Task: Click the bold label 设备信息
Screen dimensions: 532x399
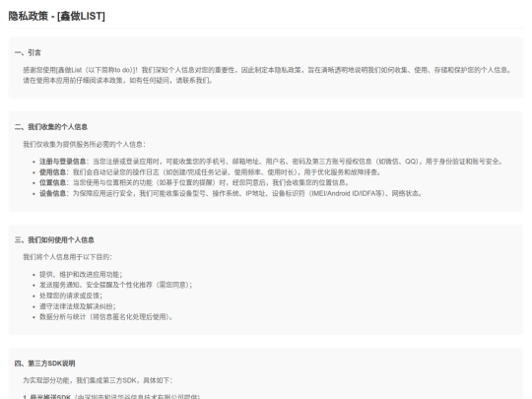Action: (x=52, y=193)
